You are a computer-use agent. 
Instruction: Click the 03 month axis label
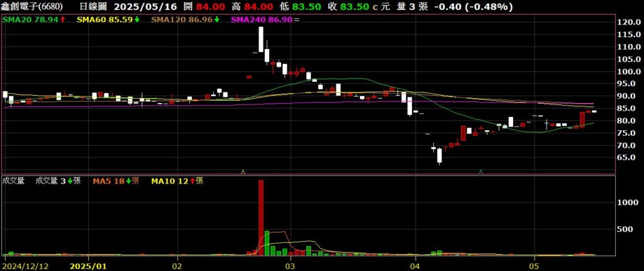[x=291, y=266]
